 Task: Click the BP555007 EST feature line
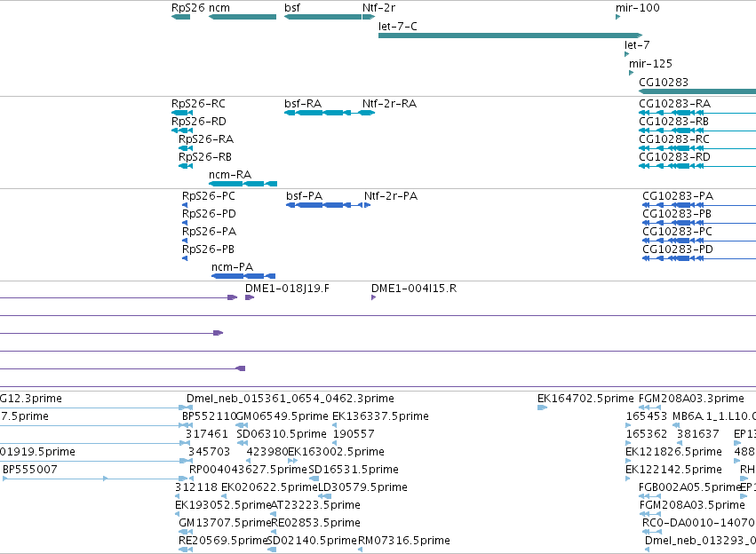click(95, 479)
